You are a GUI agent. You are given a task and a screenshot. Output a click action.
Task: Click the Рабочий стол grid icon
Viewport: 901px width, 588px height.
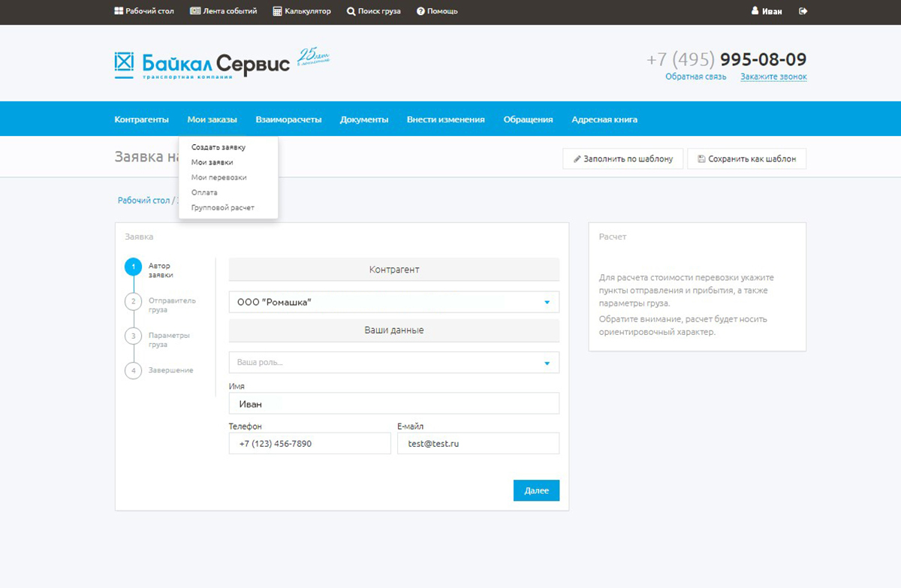119,11
